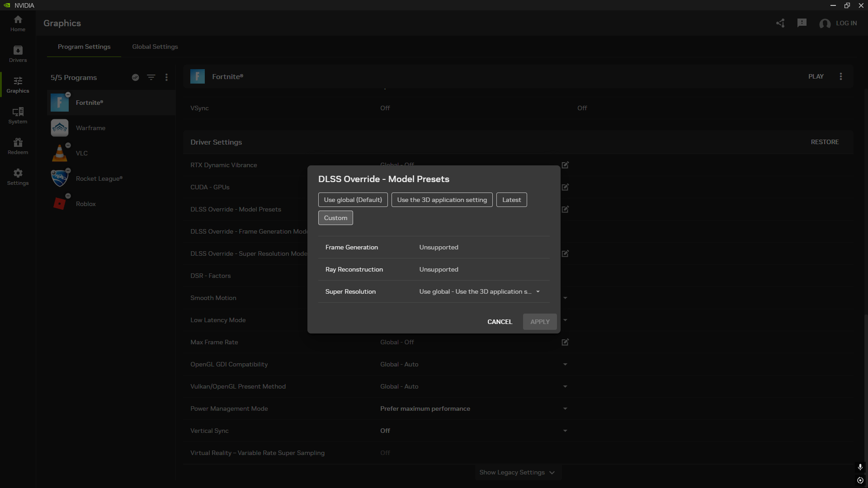Click the 5/5 Programs heading
868x488 pixels.
(74, 77)
